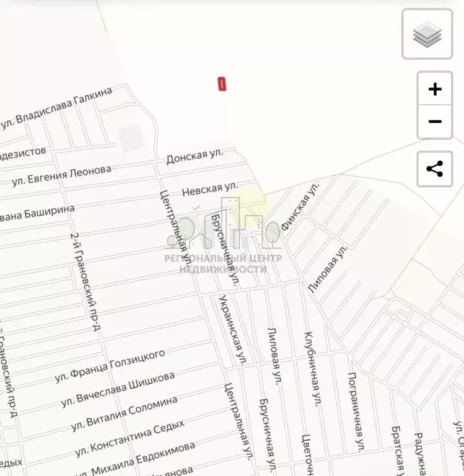The image size is (464, 476).
Task: Click the Клубничная ул. street label
Action: click(x=312, y=368)
